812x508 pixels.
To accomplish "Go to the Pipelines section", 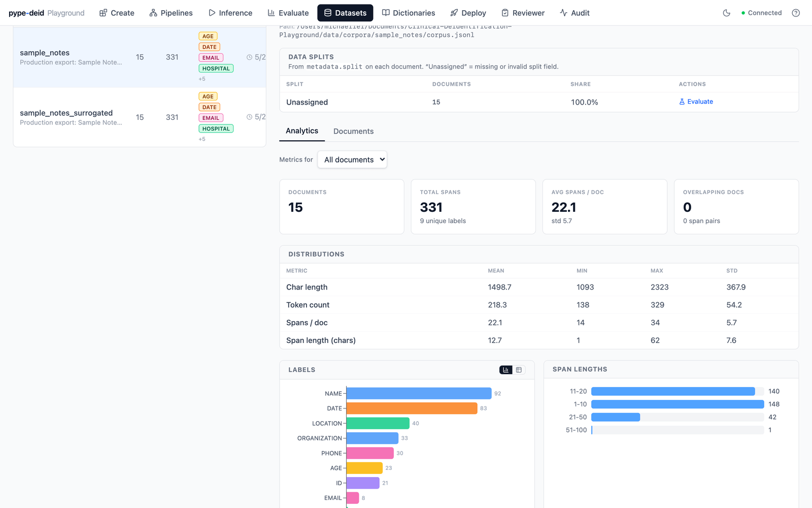I will tap(171, 13).
